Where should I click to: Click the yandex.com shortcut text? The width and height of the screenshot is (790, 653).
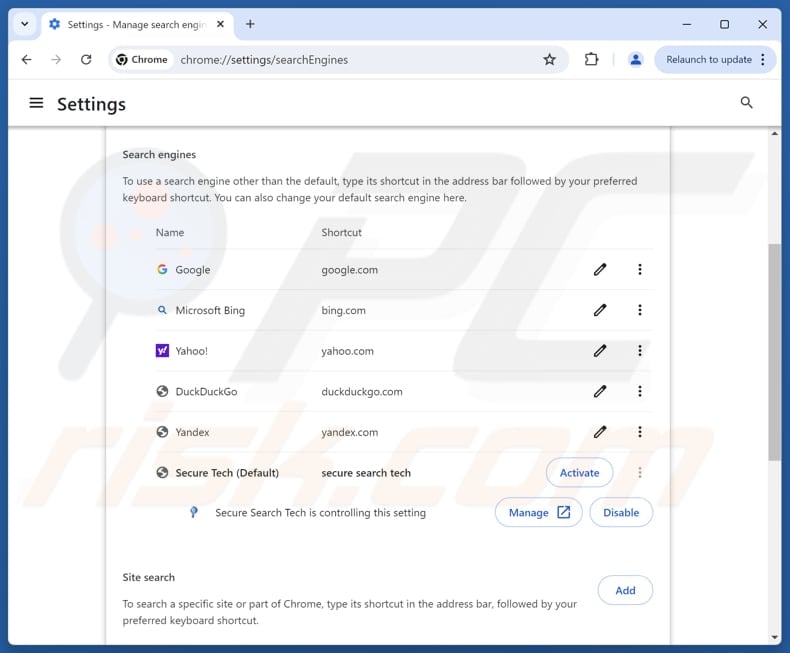[350, 432]
